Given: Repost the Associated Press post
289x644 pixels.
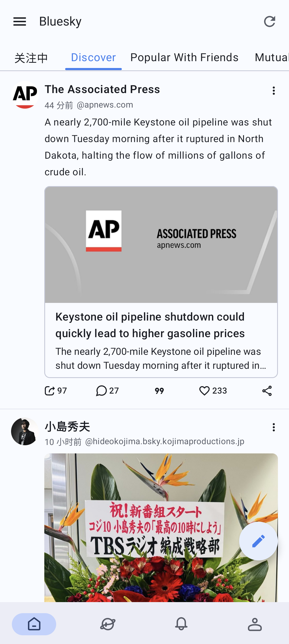Looking at the screenshot, I should point(50,391).
